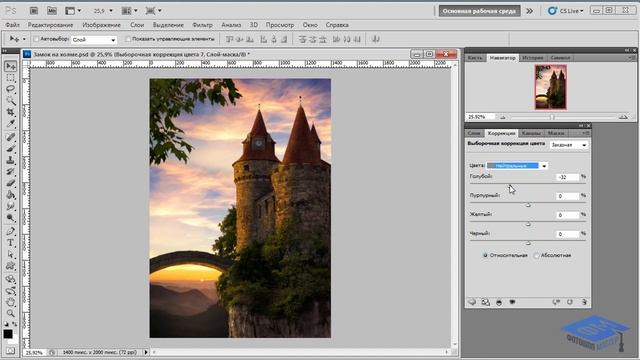This screenshot has height=360, width=640.
Task: Select the Clone Stamp tool
Action: 11,160
